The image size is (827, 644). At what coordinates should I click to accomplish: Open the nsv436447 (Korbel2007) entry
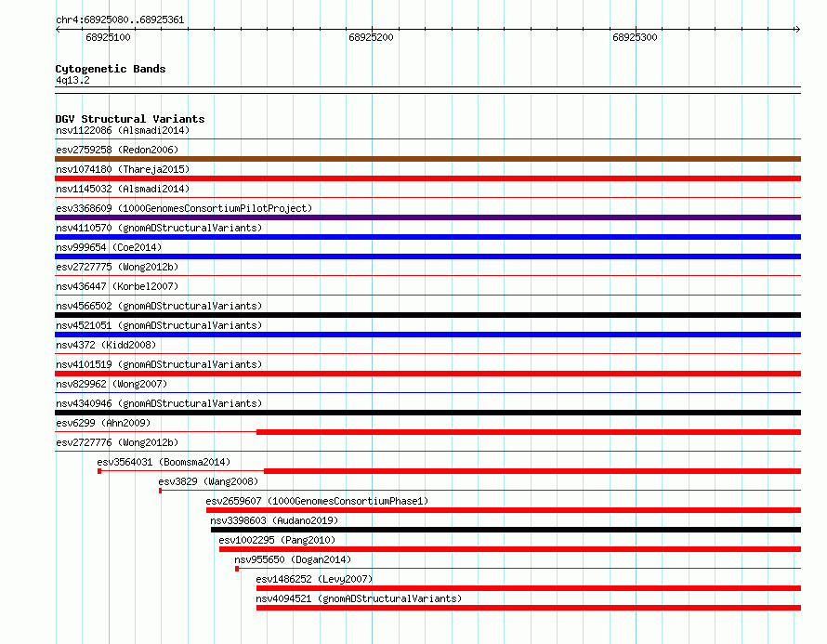(x=117, y=286)
